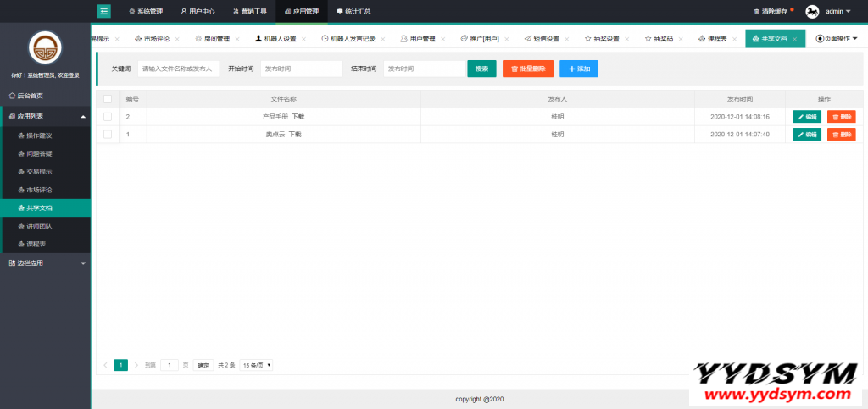Image resolution: width=868 pixels, height=409 pixels.
Task: Open the 用户中心 top menu
Action: (x=198, y=12)
